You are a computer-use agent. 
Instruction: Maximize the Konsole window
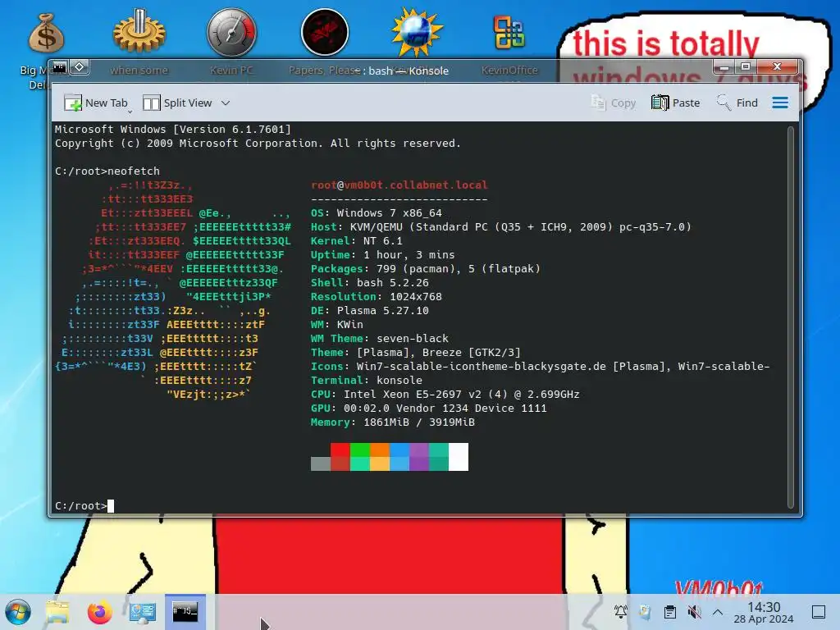click(x=745, y=67)
